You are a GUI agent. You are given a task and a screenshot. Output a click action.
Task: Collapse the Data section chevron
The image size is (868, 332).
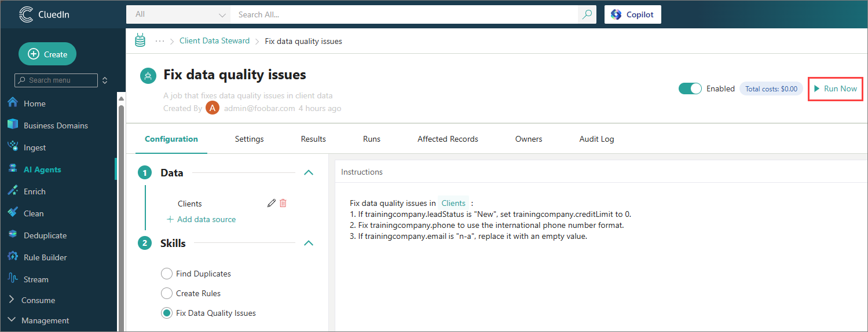[x=309, y=172]
